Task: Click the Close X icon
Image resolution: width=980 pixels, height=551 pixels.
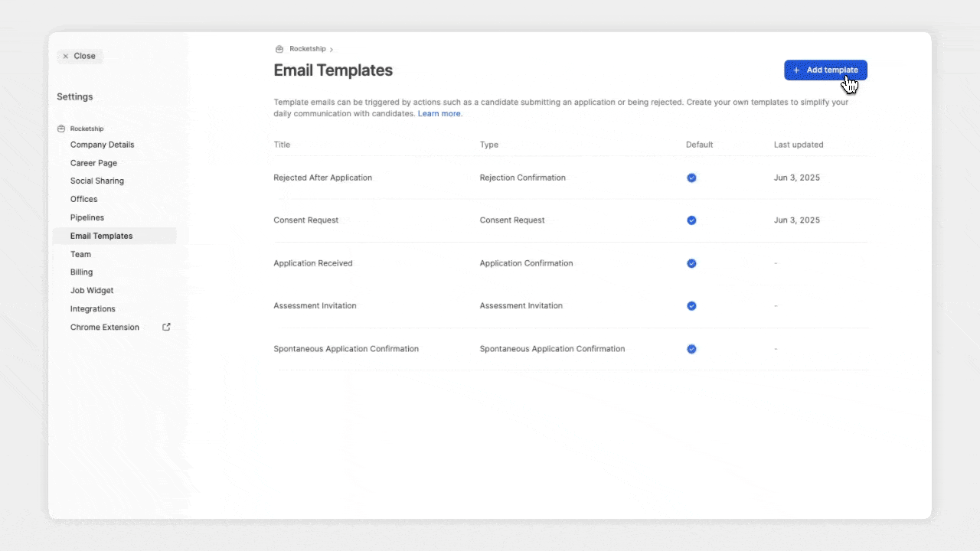Action: tap(66, 57)
